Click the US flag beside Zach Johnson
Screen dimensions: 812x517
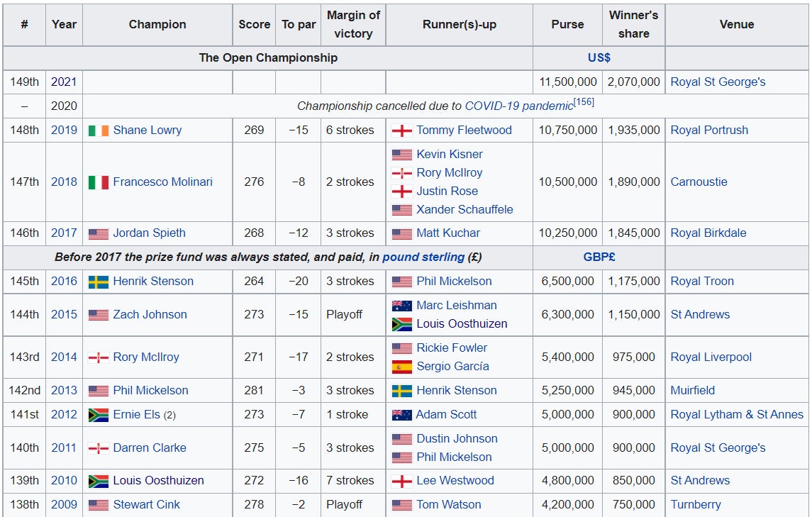(x=99, y=315)
